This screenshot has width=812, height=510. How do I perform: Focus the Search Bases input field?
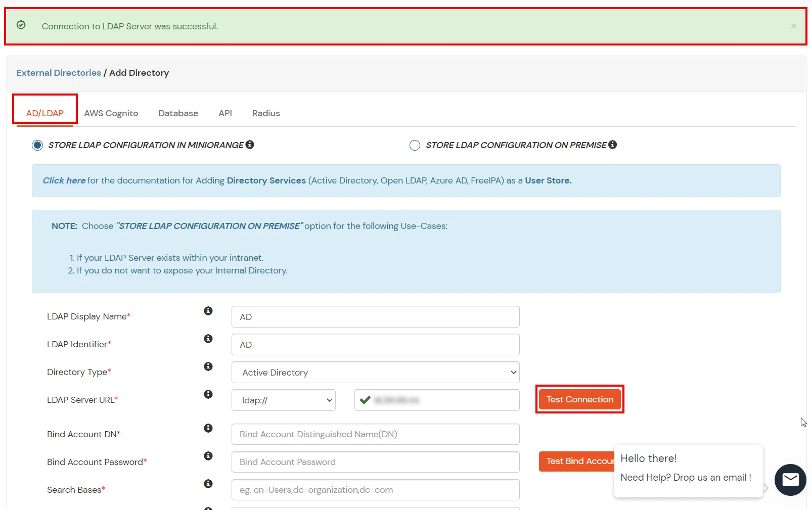[375, 490]
